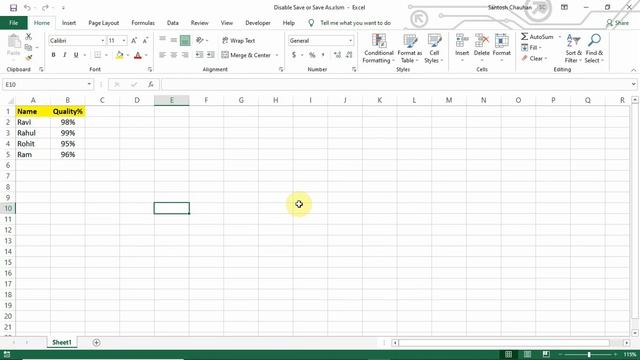Select the Sheet1 tab
Viewport: 640px width, 360px height.
pos(62,342)
